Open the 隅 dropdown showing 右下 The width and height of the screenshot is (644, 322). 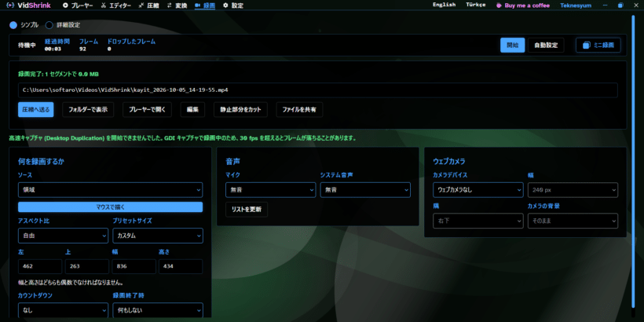[478, 221]
